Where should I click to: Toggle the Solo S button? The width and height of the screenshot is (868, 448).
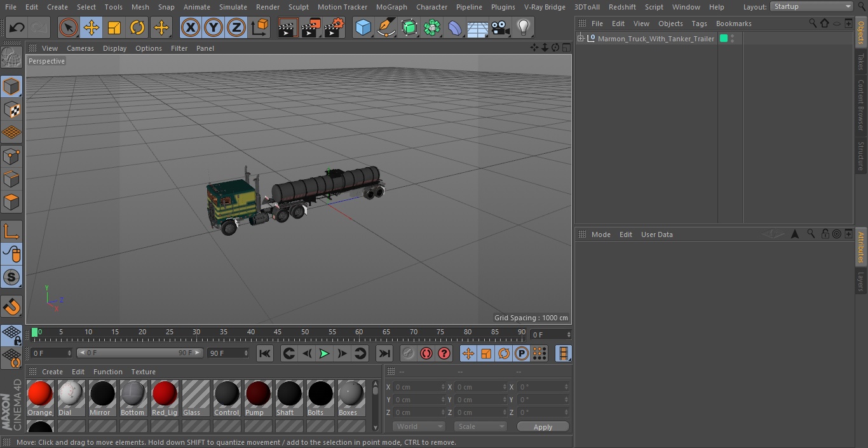tap(11, 277)
